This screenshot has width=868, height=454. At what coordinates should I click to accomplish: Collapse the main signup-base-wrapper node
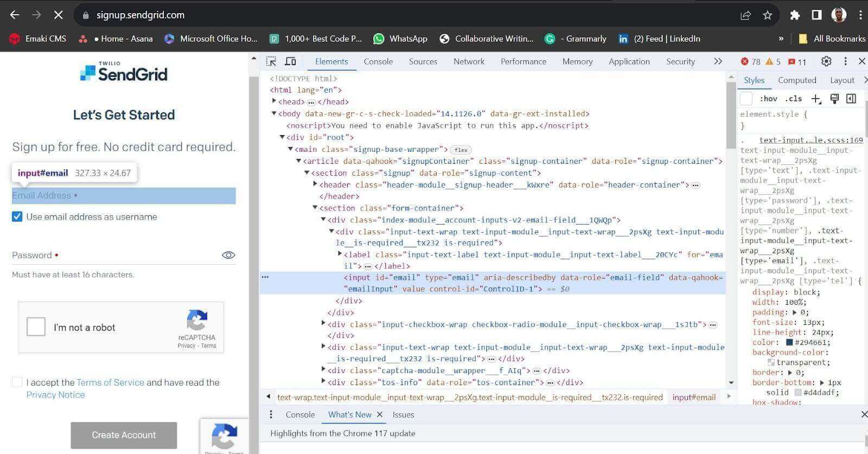(290, 149)
